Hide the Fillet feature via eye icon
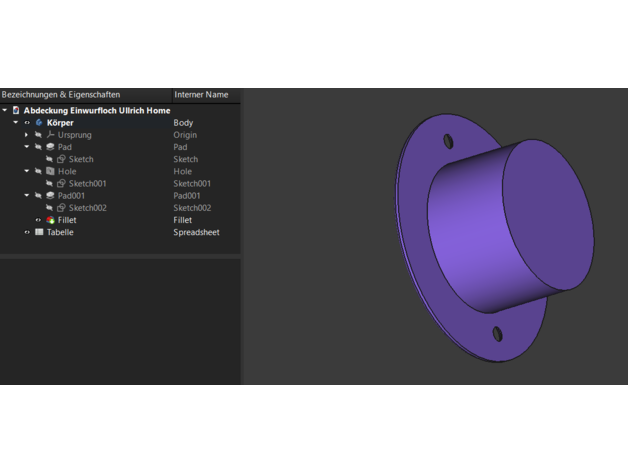 click(x=38, y=220)
